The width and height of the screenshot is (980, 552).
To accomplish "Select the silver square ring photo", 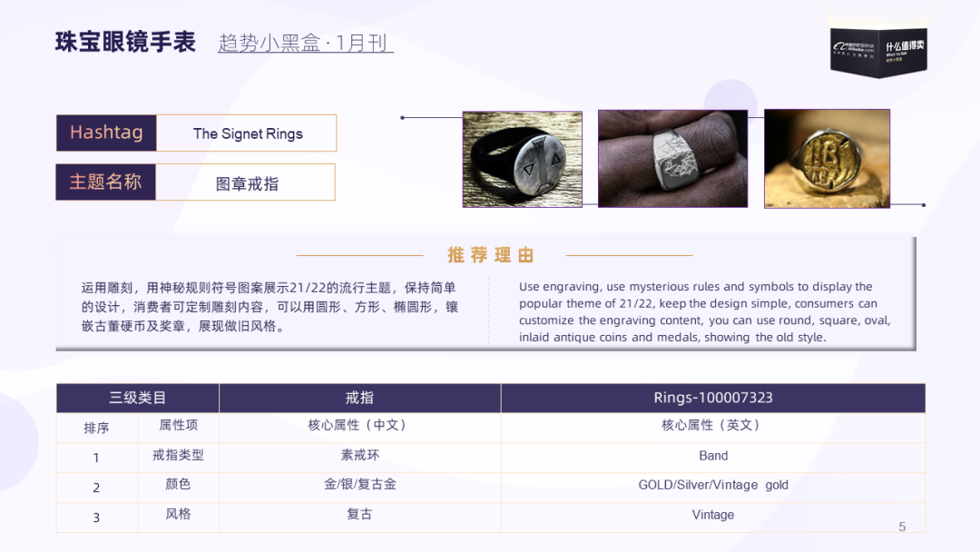I will (672, 159).
